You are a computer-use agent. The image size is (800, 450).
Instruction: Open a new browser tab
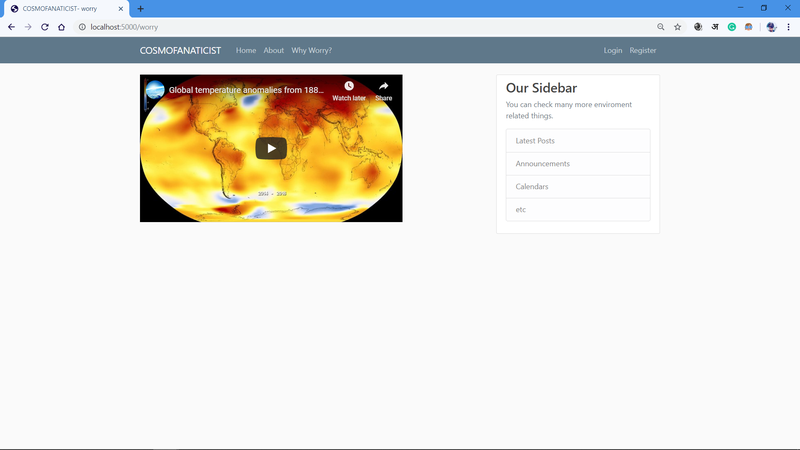click(140, 8)
